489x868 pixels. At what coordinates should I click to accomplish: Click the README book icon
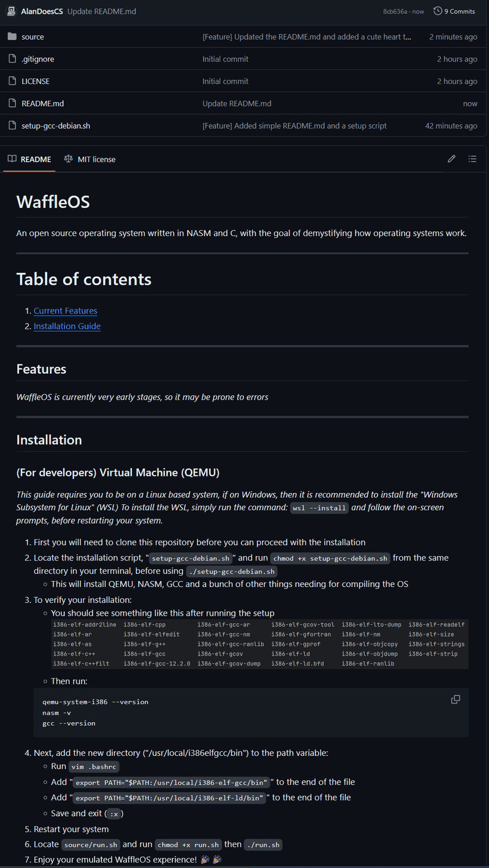[x=12, y=159]
